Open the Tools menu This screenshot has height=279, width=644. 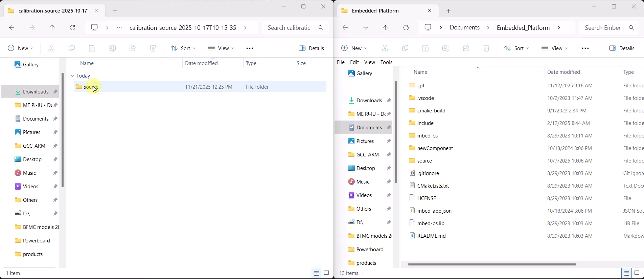[386, 62]
